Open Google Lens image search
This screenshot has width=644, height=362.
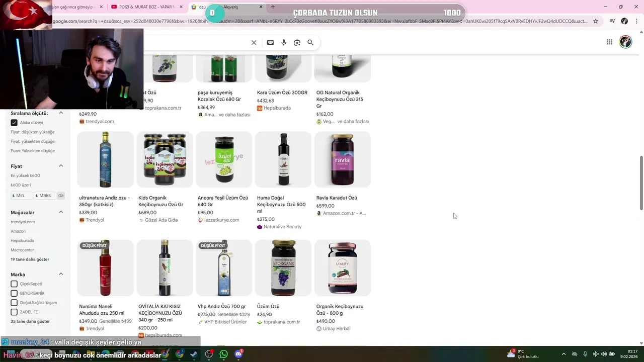297,43
